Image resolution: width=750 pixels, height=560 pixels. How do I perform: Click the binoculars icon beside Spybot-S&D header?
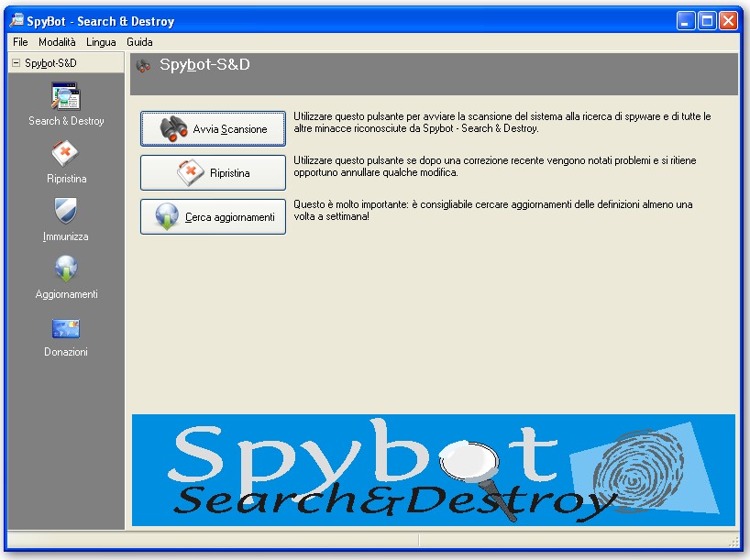[143, 65]
